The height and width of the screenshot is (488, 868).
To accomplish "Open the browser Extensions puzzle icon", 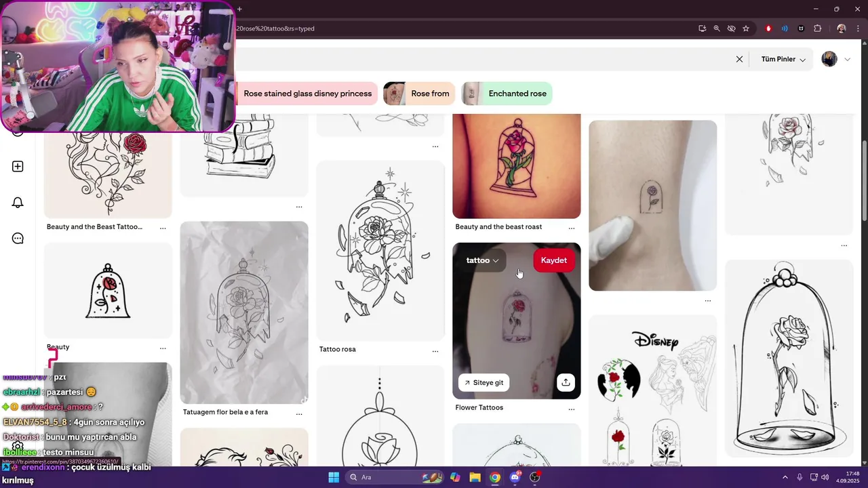I will coord(817,28).
